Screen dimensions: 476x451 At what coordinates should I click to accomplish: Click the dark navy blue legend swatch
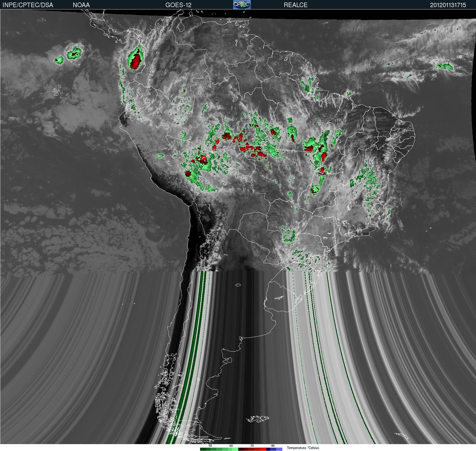pos(268,449)
